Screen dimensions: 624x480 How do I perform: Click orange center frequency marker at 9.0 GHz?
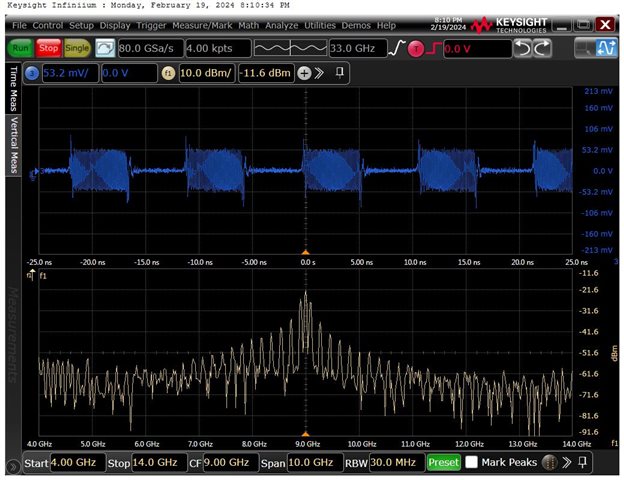coord(305,434)
